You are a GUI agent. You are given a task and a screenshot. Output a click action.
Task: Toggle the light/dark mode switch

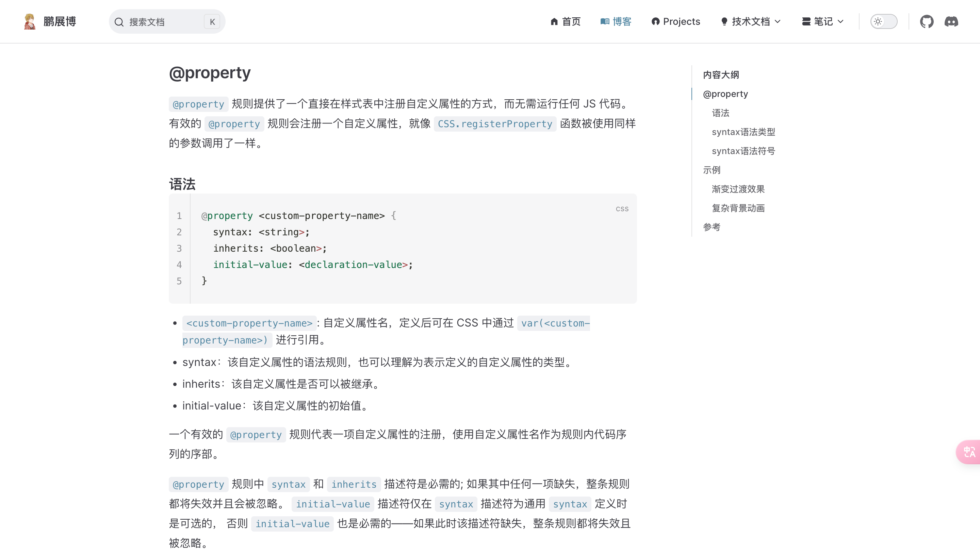883,22
